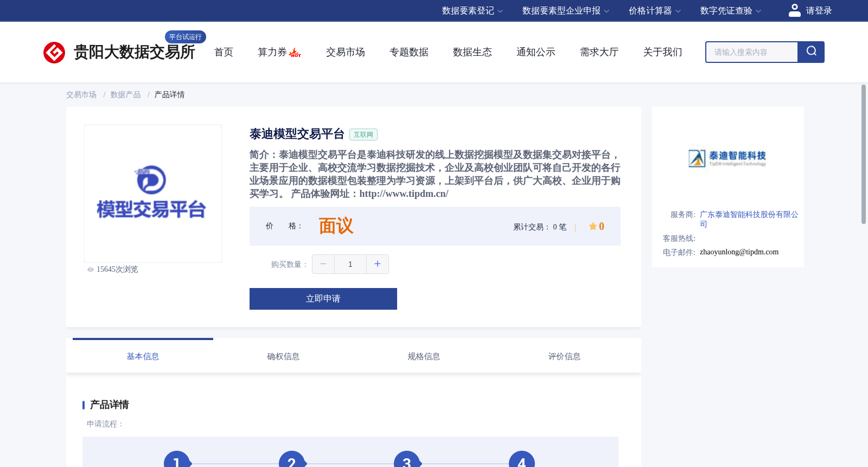Decrease purchase quantity with minus button
The height and width of the screenshot is (467, 868).
pos(323,264)
